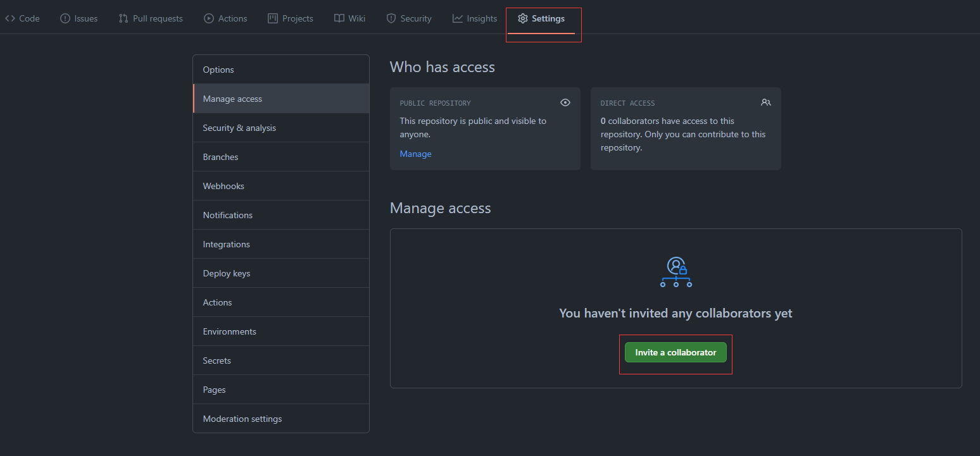Click the Wiki book icon

pos(339,18)
